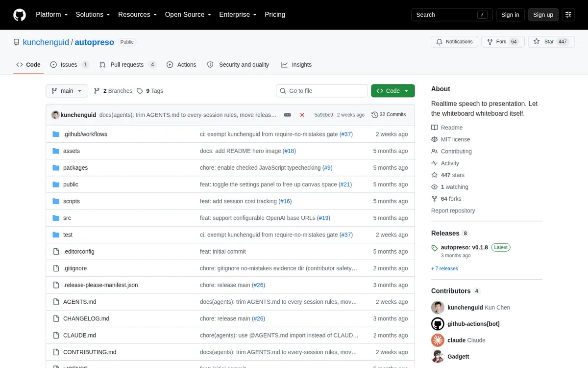This screenshot has width=588, height=368.
Task: Click the Report repository link
Action: pyautogui.click(x=453, y=210)
